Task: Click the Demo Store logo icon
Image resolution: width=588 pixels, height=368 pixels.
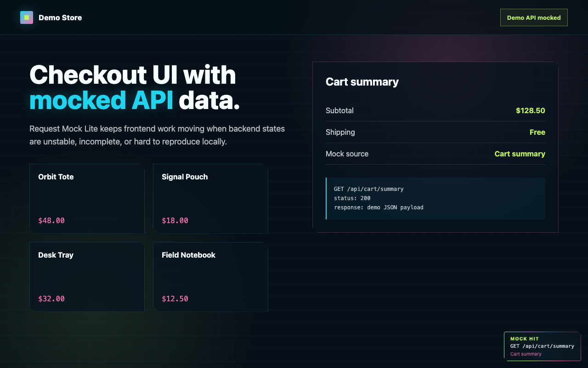Action: point(27,17)
